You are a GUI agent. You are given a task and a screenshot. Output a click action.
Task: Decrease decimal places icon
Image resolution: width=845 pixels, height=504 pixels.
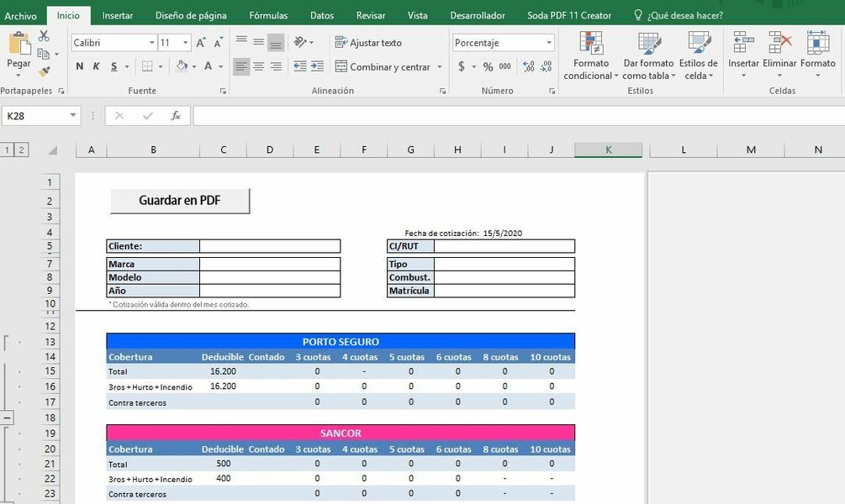coord(546,66)
